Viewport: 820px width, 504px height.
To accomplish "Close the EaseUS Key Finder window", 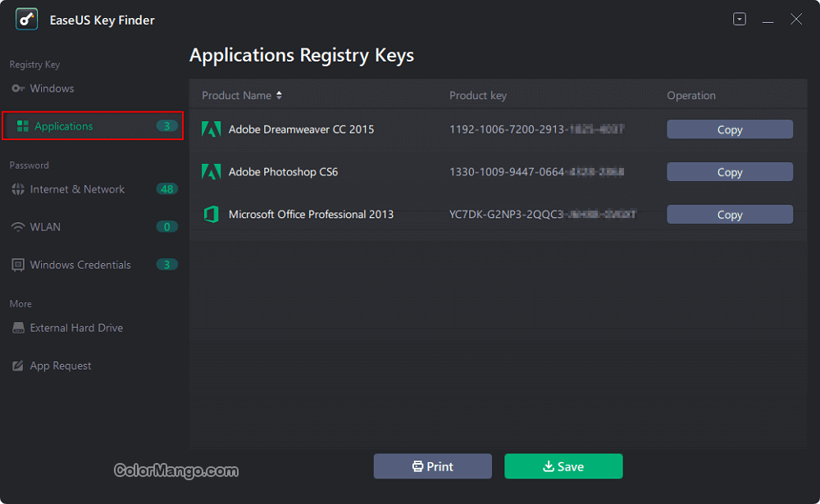I will [796, 20].
